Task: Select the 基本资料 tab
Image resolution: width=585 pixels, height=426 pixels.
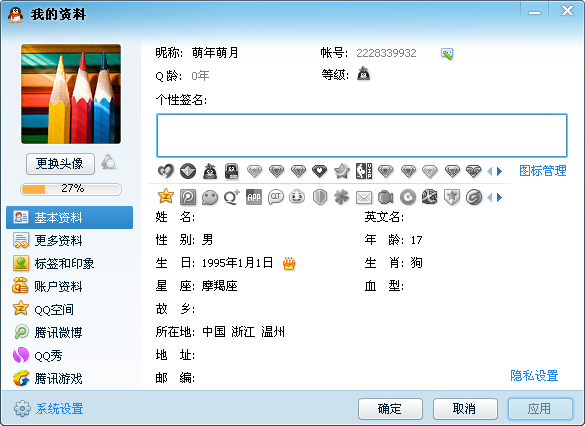Action: pyautogui.click(x=69, y=217)
